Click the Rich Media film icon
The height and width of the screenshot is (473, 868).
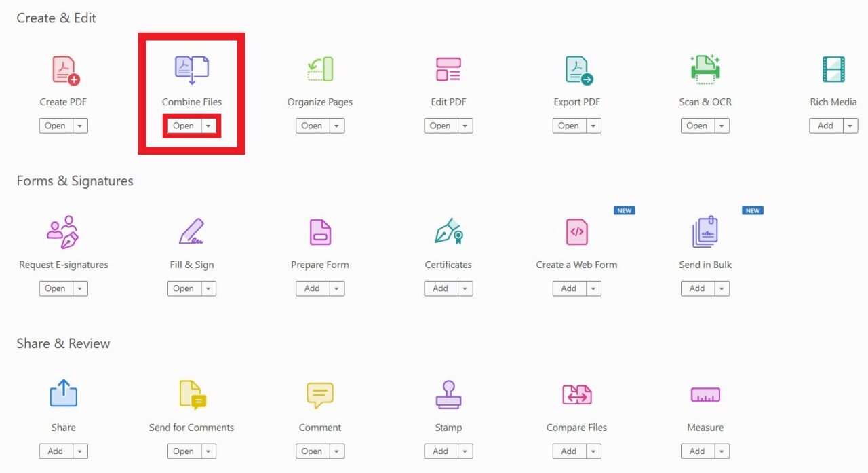[x=833, y=69]
